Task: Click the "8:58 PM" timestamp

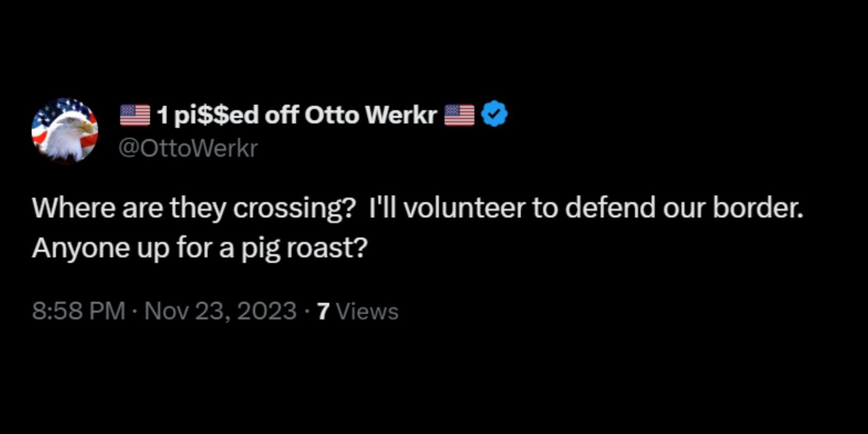Action: (x=79, y=311)
